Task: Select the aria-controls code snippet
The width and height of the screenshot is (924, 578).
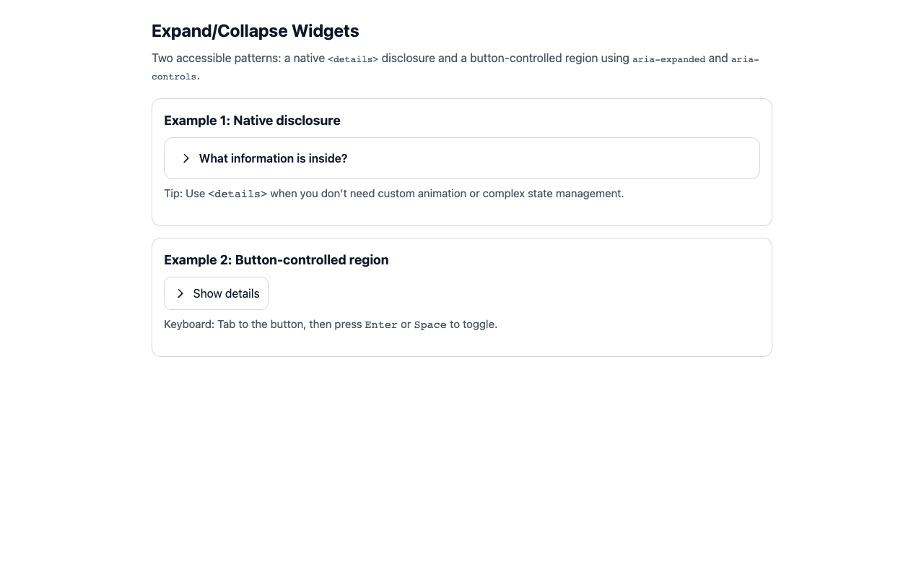Action: tap(744, 59)
